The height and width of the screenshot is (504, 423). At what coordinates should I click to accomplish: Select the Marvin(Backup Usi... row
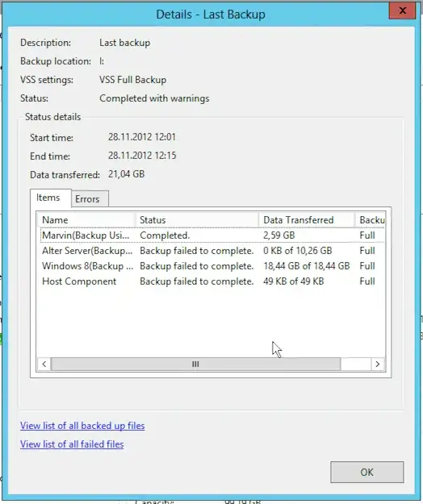coord(211,235)
